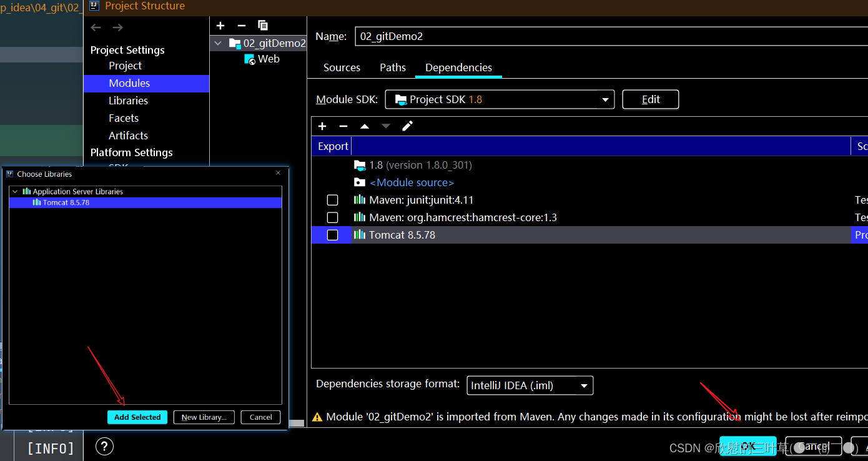868x461 pixels.
Task: Open Facets in Project Settings
Action: tap(124, 118)
